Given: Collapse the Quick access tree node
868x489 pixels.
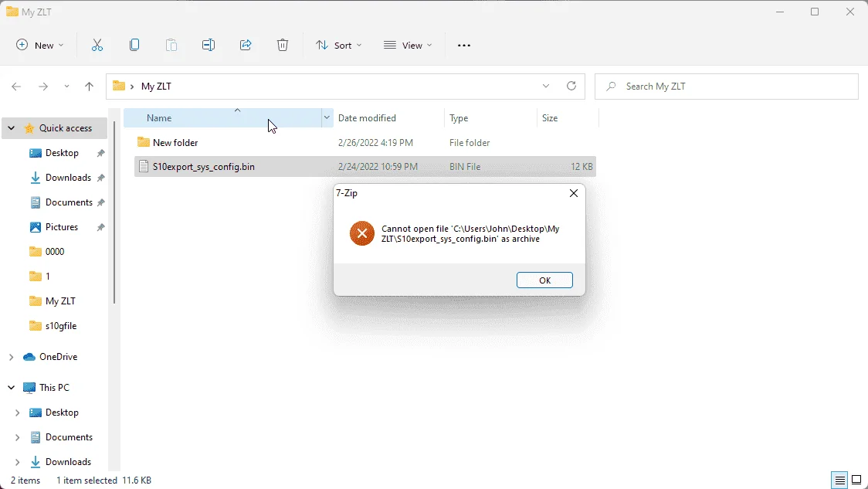Looking at the screenshot, I should click(x=11, y=128).
